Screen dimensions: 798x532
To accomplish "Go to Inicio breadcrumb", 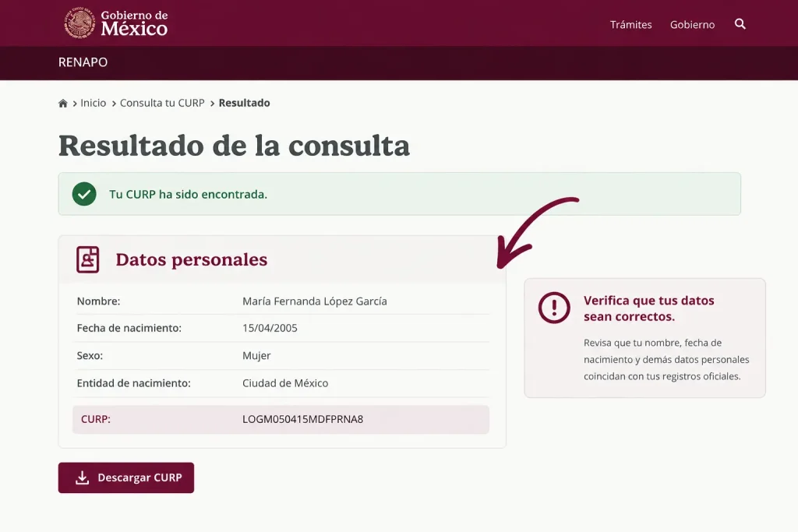I will click(x=94, y=103).
